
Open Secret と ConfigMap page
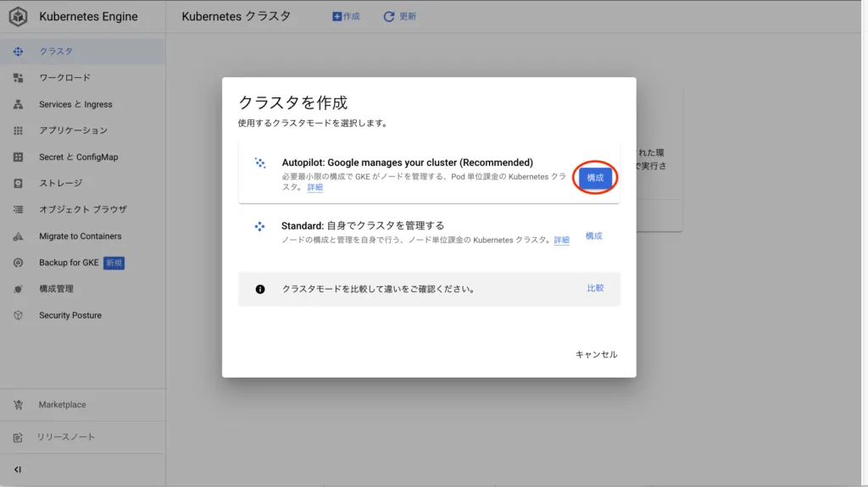point(82,158)
